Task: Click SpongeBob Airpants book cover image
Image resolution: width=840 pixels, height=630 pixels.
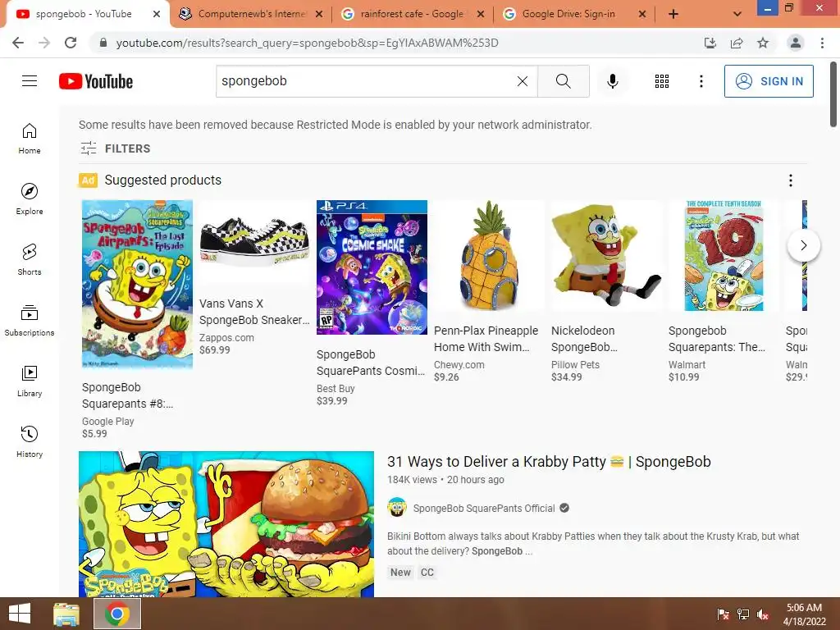Action: [137, 284]
